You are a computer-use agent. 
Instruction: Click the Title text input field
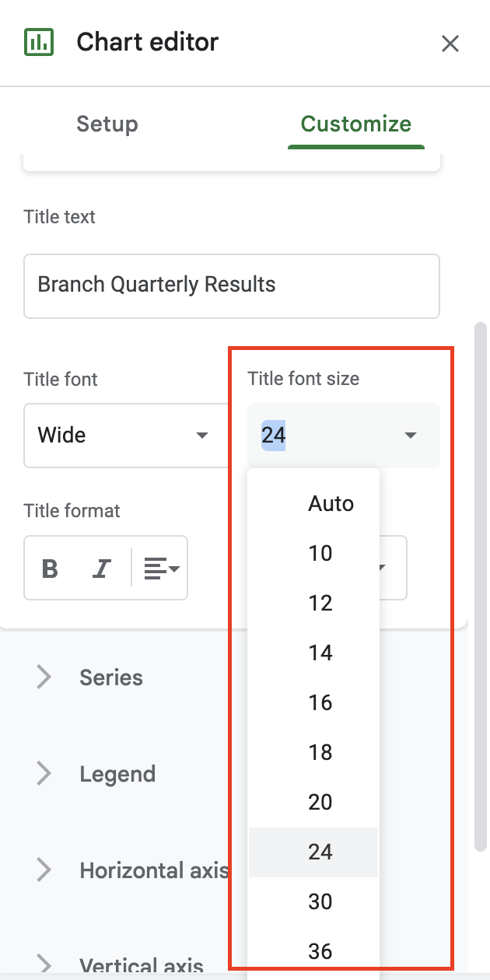pos(231,285)
